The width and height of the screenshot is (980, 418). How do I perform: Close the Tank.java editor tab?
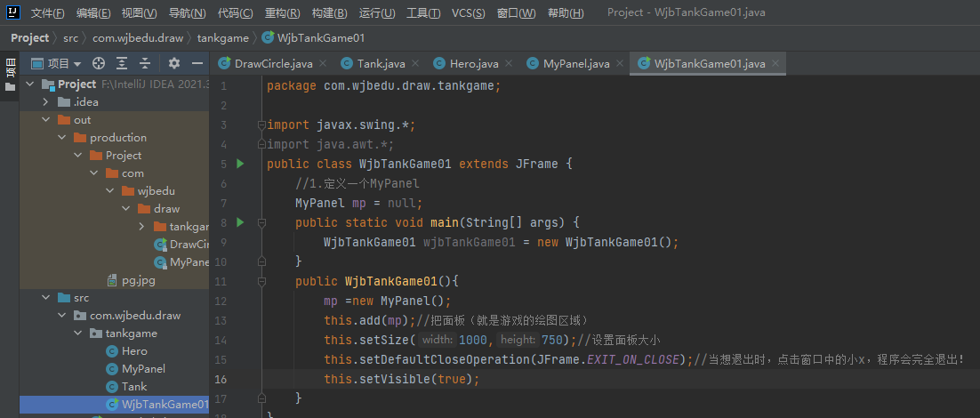[x=416, y=64]
